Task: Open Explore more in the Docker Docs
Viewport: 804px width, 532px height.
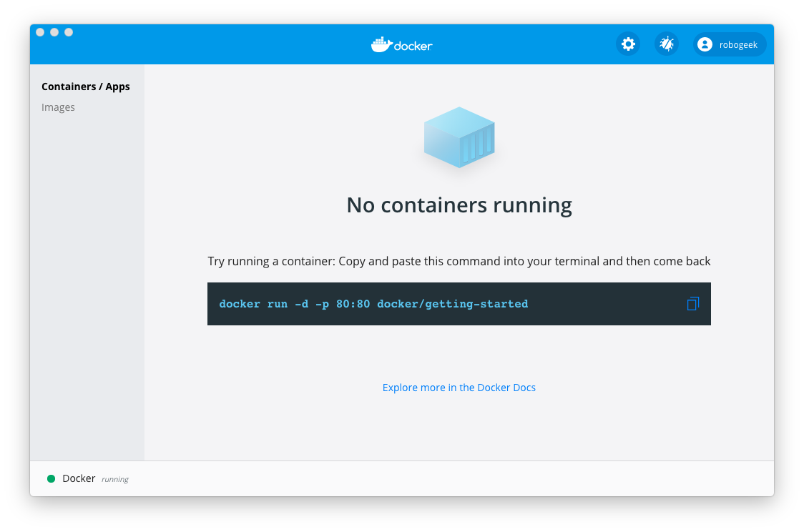Action: tap(459, 388)
